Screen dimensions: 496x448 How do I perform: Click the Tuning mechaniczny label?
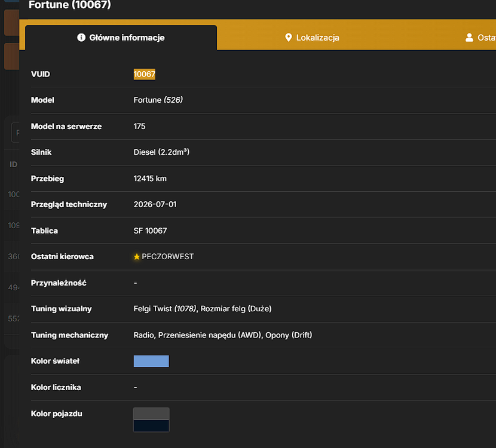[69, 335]
